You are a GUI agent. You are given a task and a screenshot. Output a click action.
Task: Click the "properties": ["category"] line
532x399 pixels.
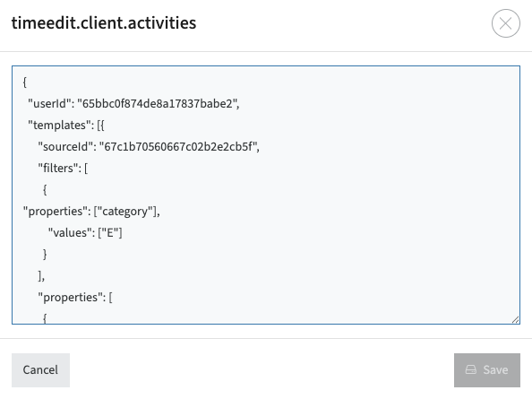click(x=91, y=212)
